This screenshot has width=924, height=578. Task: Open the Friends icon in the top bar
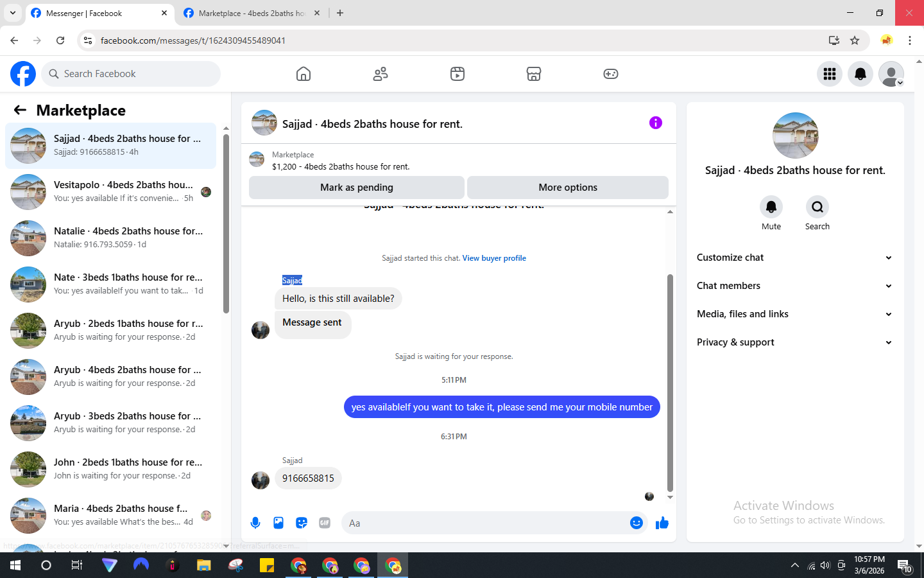point(381,74)
